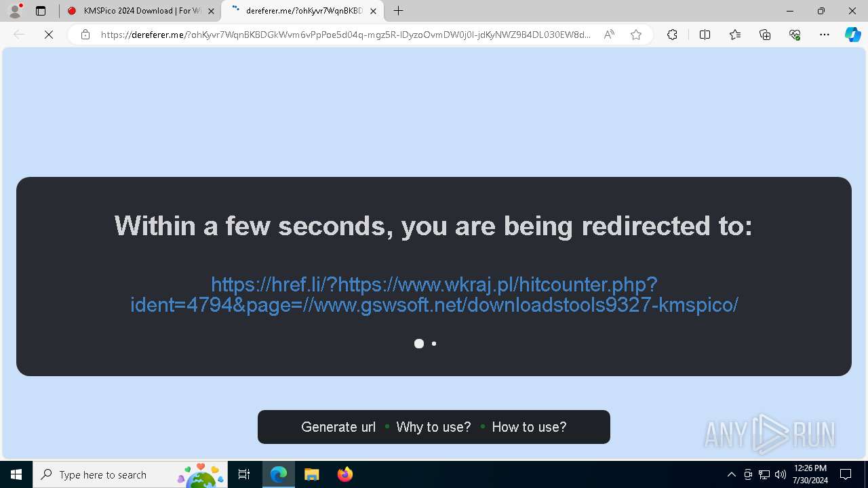The height and width of the screenshot is (488, 868).
Task: Open File Explorer from the taskbar
Action: pyautogui.click(x=311, y=474)
